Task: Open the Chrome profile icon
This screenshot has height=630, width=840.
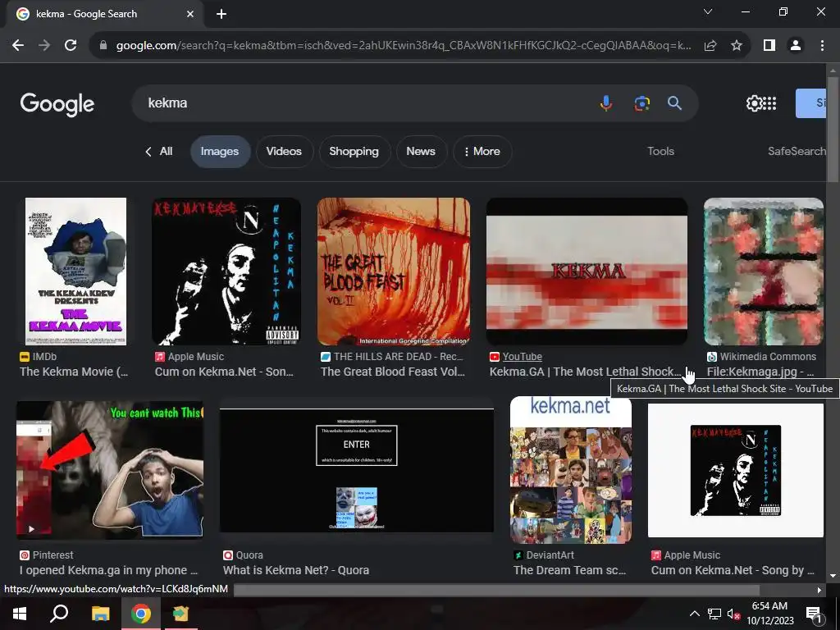Action: pyautogui.click(x=796, y=46)
